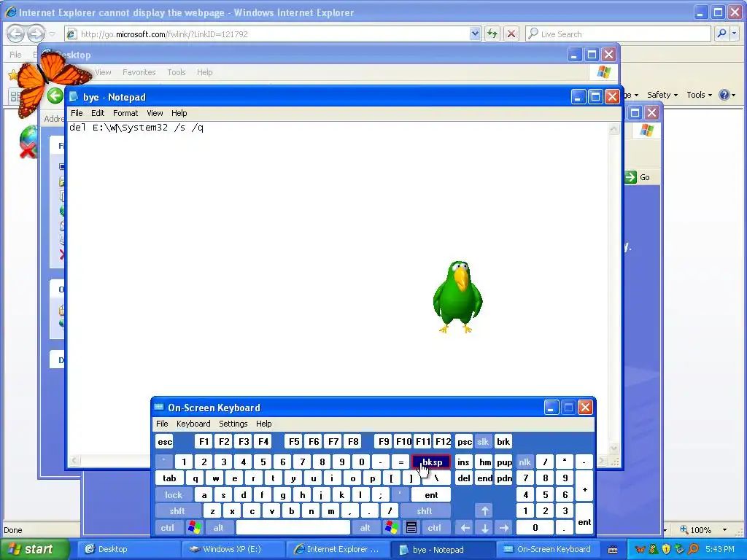Click the IE zoom magnifier icon in status bar

click(x=684, y=529)
